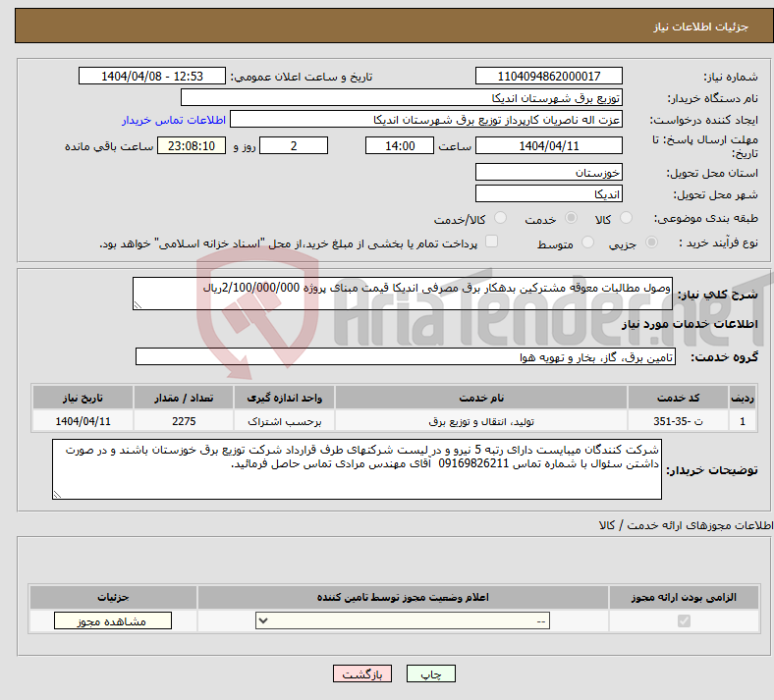The width and height of the screenshot is (774, 700).
Task: Click the مشاهده مجوز button
Action: tap(113, 620)
